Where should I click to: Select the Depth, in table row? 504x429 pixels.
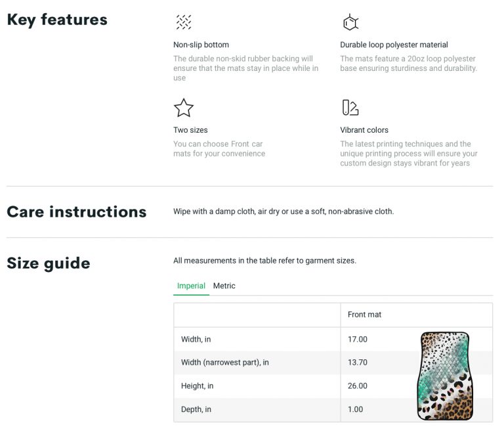click(333, 409)
